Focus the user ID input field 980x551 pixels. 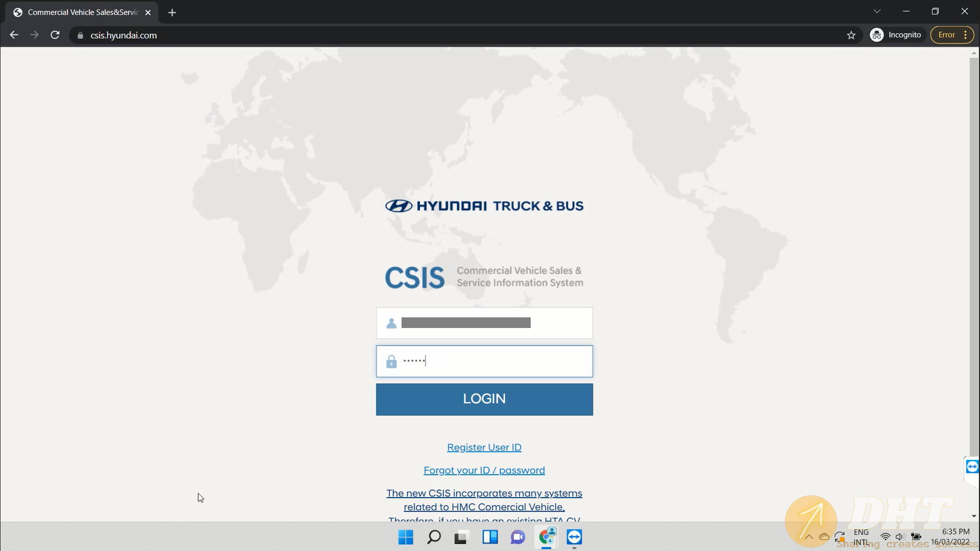tap(484, 323)
